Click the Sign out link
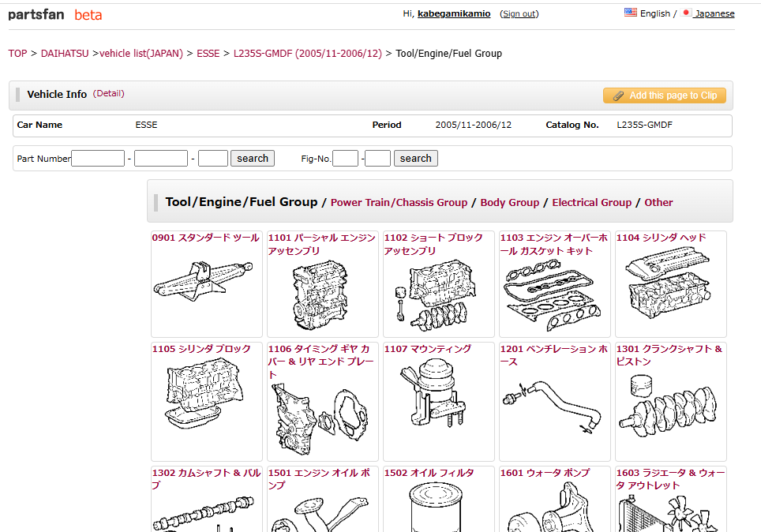 point(519,13)
